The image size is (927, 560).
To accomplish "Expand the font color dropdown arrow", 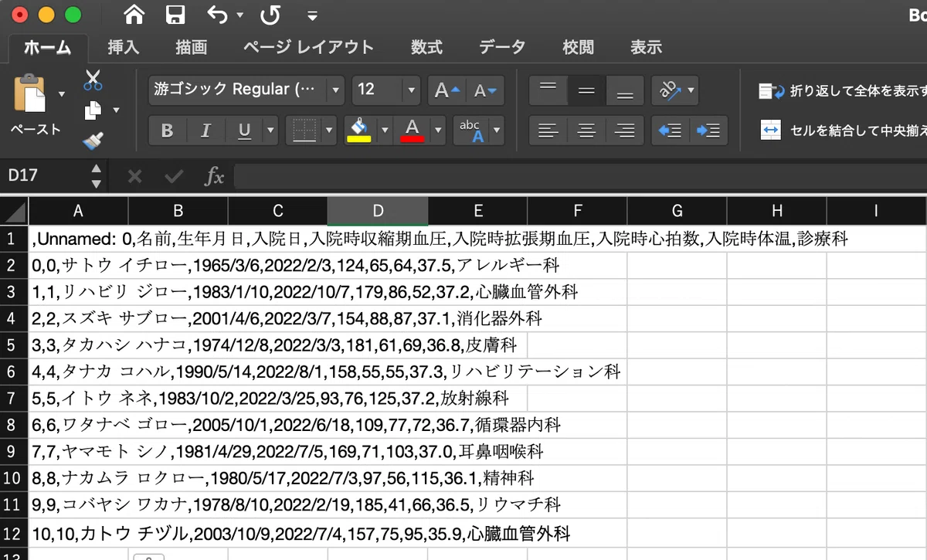I will 439,130.
